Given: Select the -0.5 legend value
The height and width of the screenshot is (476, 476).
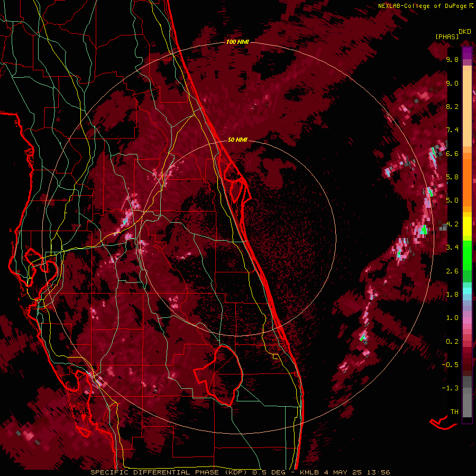Looking at the screenshot, I should (x=450, y=365).
